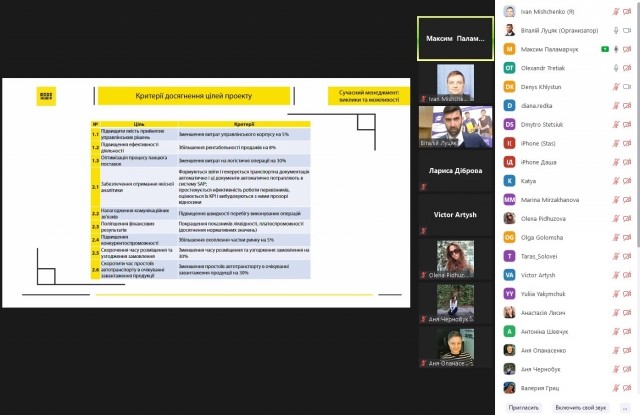This screenshot has width=640, height=415.
Task: Click the green screen-share icon next to Максим Паламарчук
Action: [x=605, y=49]
